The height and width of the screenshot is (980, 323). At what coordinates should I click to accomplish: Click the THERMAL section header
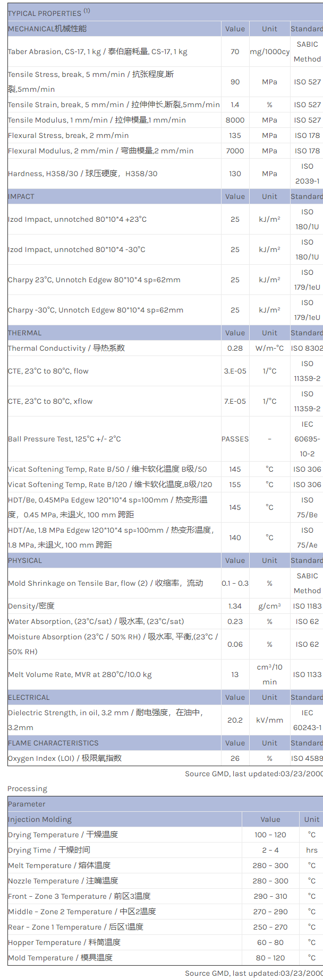pos(24,333)
